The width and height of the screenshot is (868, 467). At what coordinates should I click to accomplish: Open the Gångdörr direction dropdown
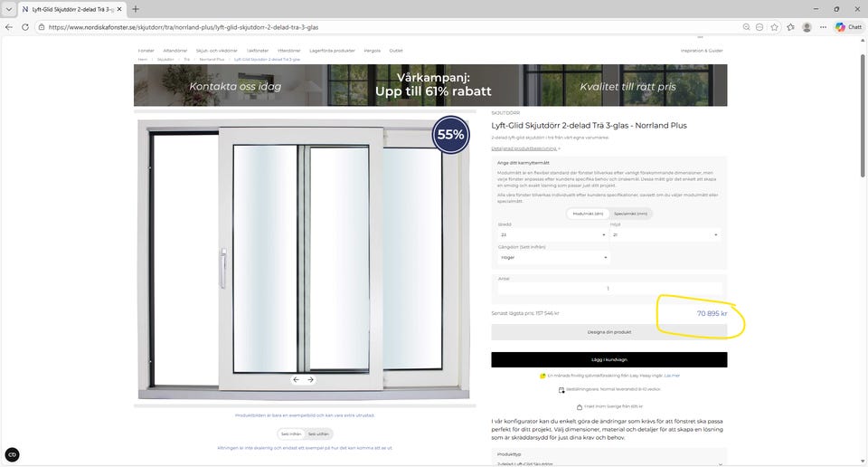(553, 257)
